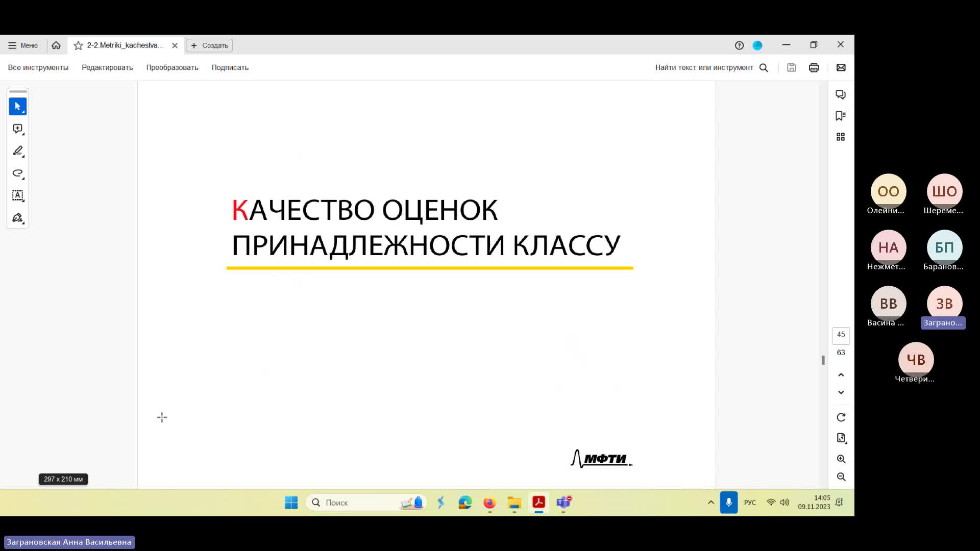
Task: Open File Explorer from taskbar
Action: click(514, 503)
